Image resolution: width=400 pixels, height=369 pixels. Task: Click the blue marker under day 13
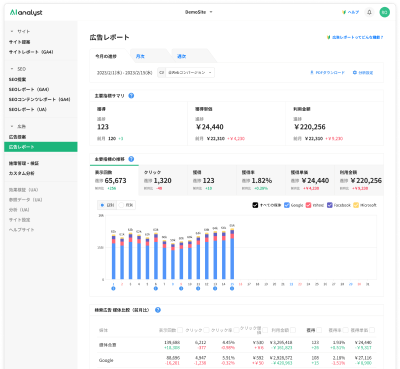(215, 288)
